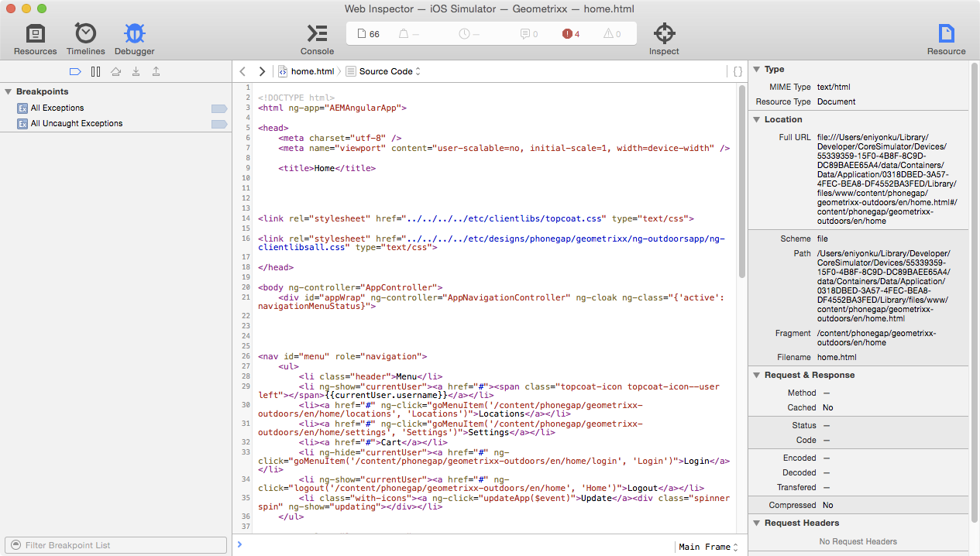This screenshot has width=980, height=556.
Task: Click the pretty print braces icon
Action: 738,71
